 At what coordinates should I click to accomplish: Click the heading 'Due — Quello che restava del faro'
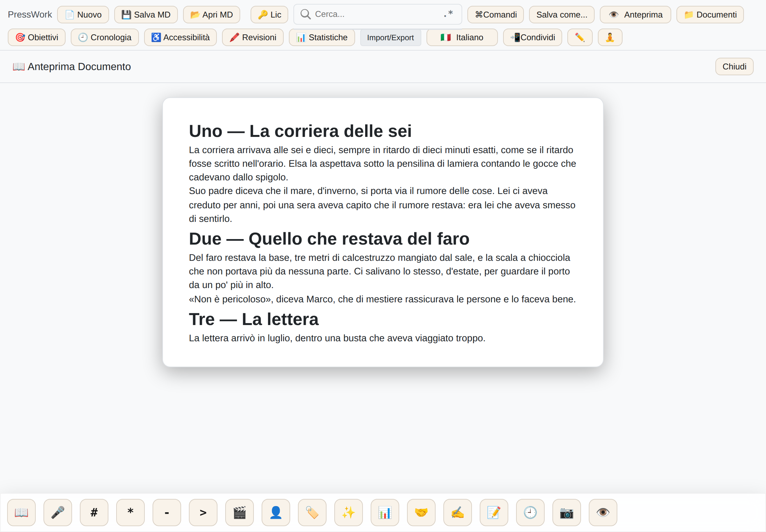[x=329, y=239]
